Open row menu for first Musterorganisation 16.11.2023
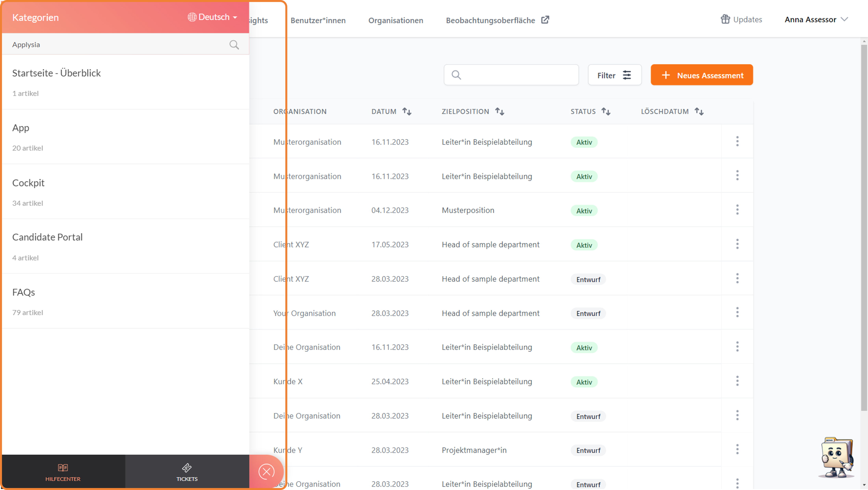The image size is (868, 490). coord(737,141)
